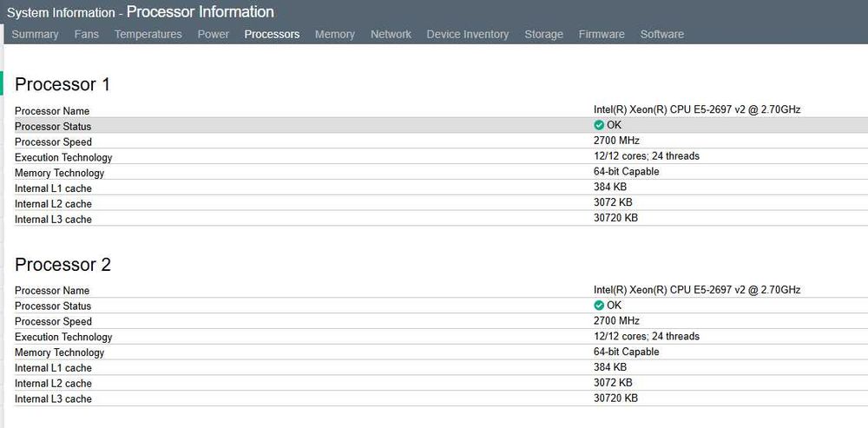Click the Processor 1 green OK status icon

(x=599, y=125)
